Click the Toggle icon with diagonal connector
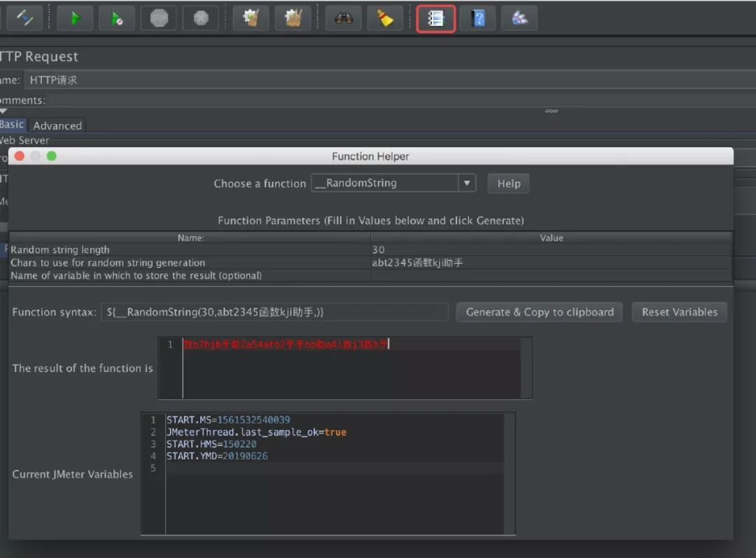Viewport: 756px width, 558px height. (x=24, y=19)
